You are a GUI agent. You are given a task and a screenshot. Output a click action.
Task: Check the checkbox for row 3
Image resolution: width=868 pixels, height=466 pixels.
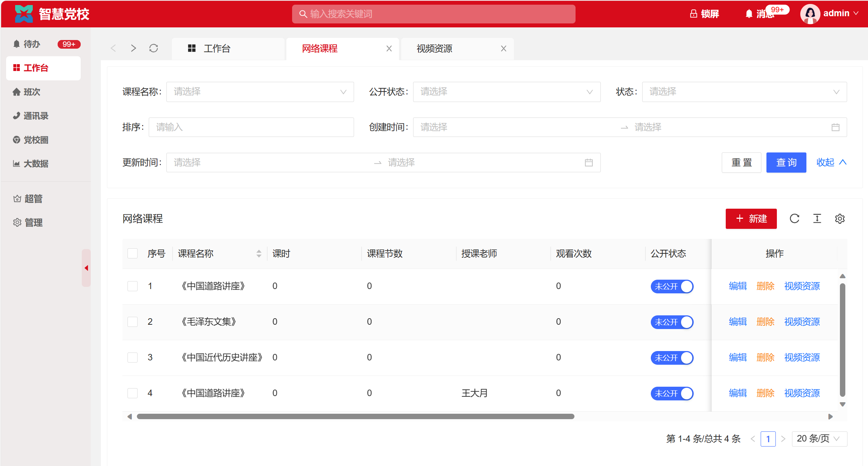tap(133, 358)
